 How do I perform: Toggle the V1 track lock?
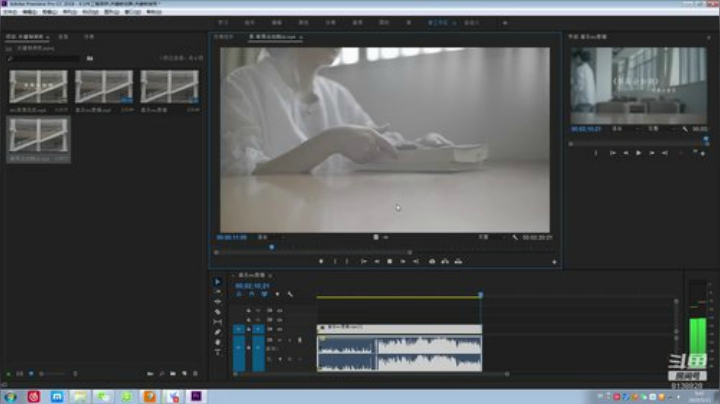point(248,329)
